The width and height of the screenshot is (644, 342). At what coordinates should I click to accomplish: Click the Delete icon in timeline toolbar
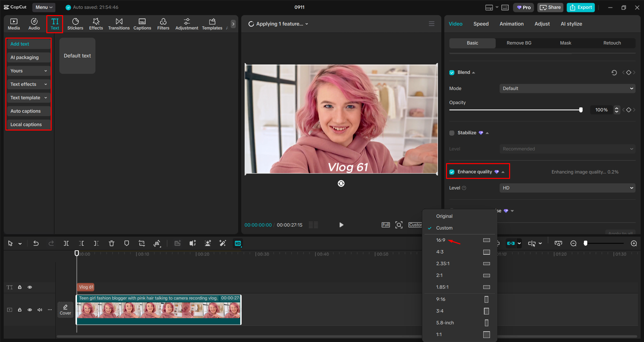pos(111,243)
